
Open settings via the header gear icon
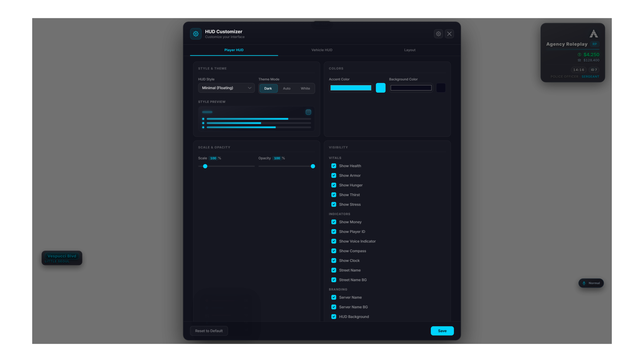[x=438, y=34]
